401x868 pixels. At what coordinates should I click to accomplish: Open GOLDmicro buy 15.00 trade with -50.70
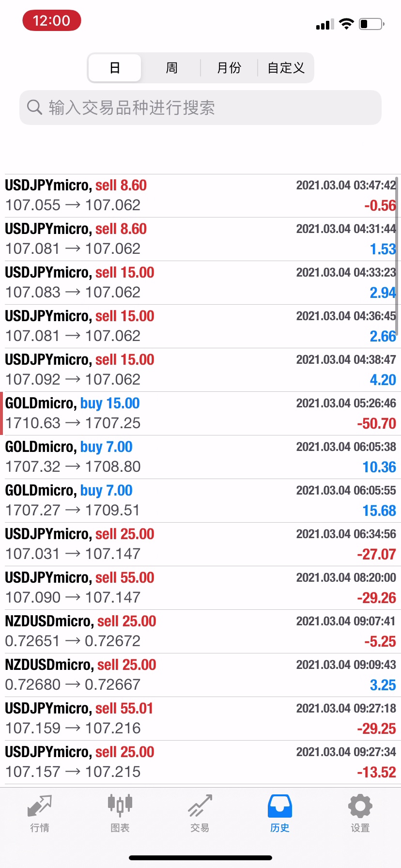pos(200,413)
